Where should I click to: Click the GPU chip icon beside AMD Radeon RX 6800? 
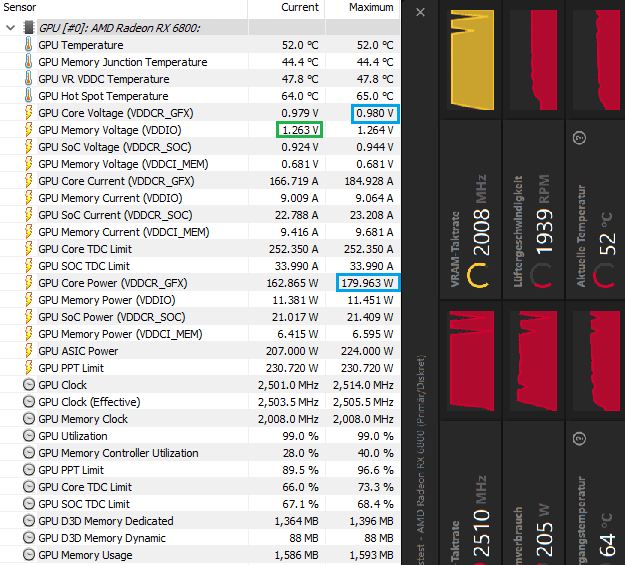coord(29,28)
